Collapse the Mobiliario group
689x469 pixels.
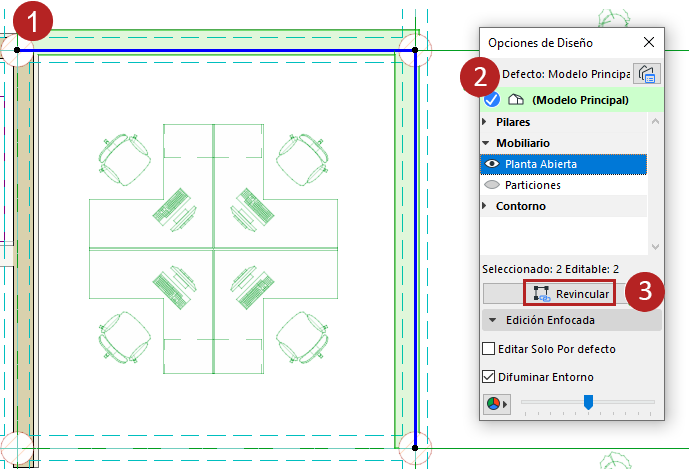pyautogui.click(x=486, y=143)
